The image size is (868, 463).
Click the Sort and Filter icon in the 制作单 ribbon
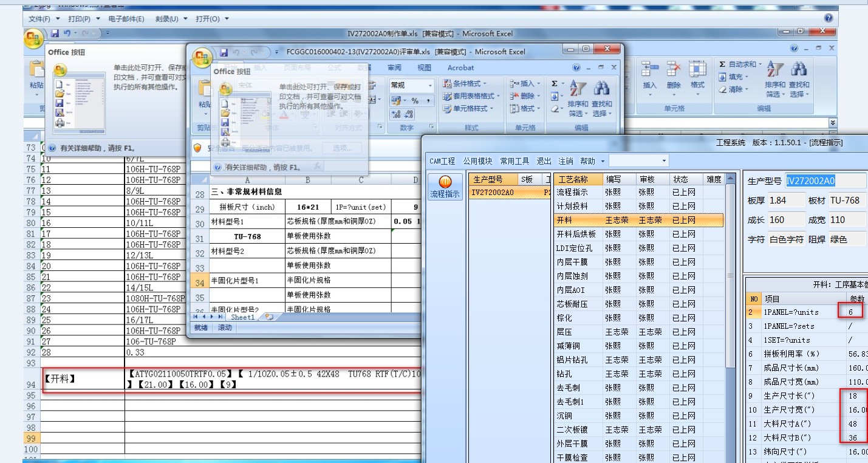[x=775, y=69]
